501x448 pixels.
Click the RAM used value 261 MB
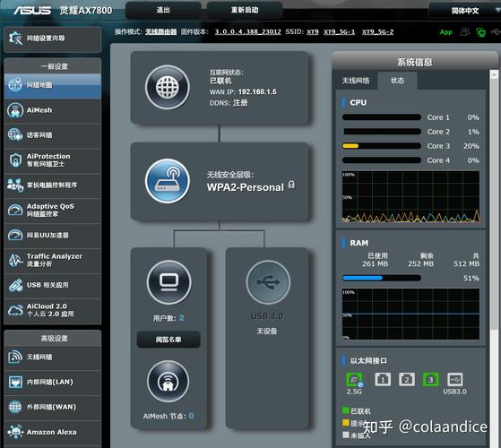(376, 263)
